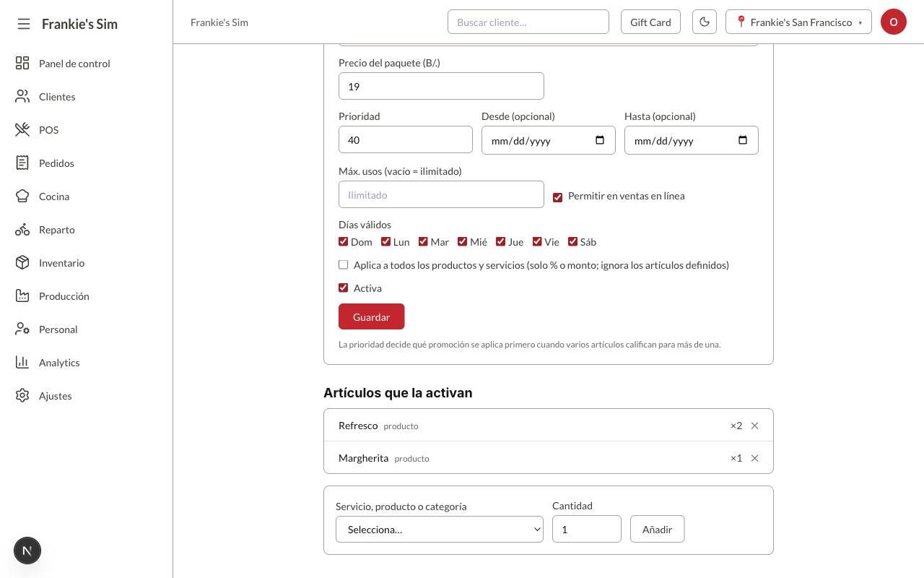
Task: Open the Next.js dev tools badge
Action: click(27, 551)
